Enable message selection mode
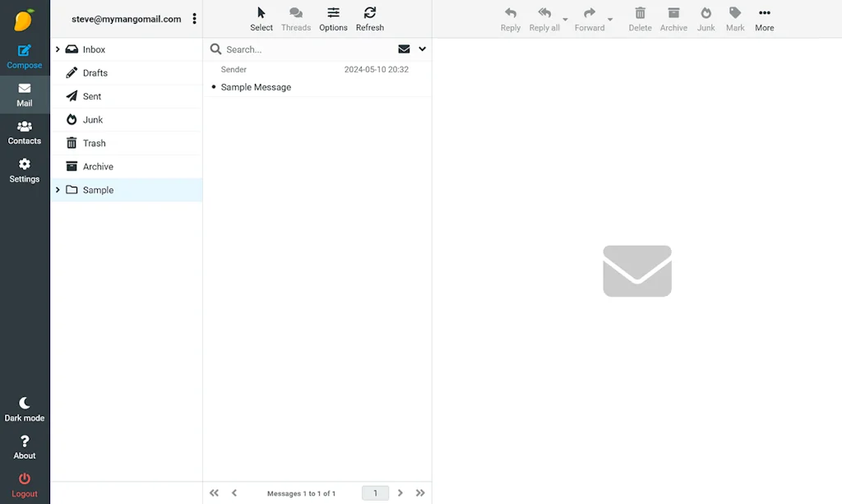This screenshot has width=842, height=504. 261,18
